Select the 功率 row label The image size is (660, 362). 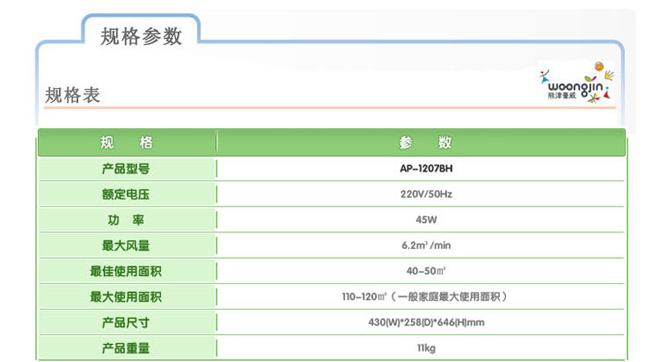[x=126, y=220]
